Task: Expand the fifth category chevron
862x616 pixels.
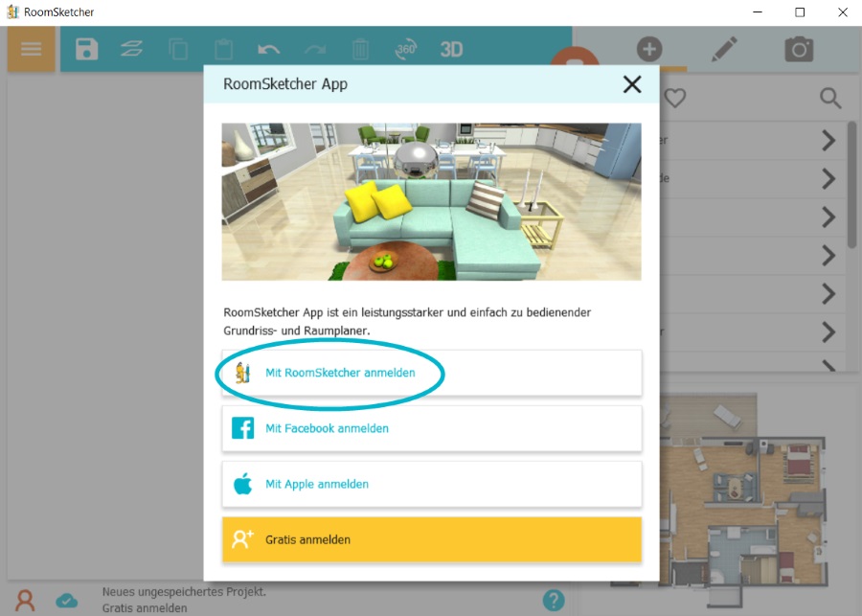Action: [x=828, y=294]
